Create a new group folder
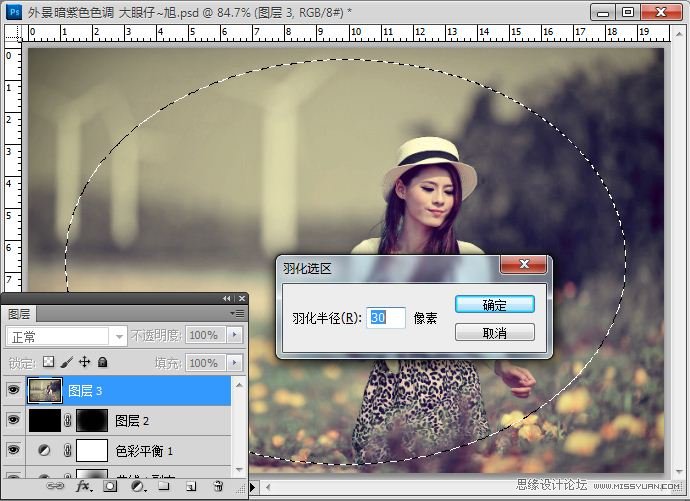This screenshot has height=501, width=690. (x=164, y=486)
